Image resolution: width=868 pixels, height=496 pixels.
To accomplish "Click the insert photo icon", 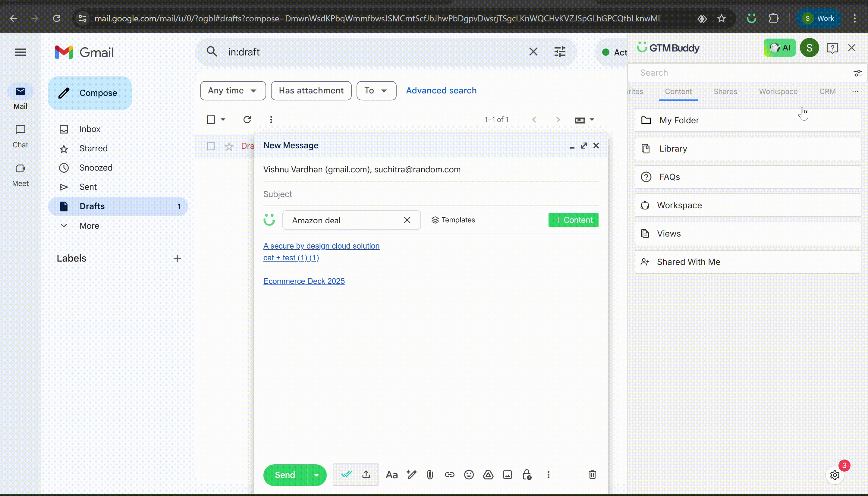I will tap(508, 475).
